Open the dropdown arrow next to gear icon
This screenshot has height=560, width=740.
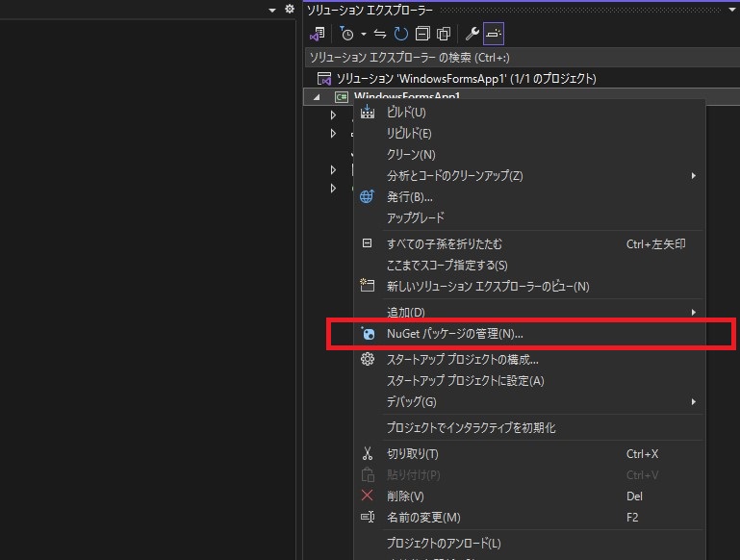pyautogui.click(x=271, y=10)
